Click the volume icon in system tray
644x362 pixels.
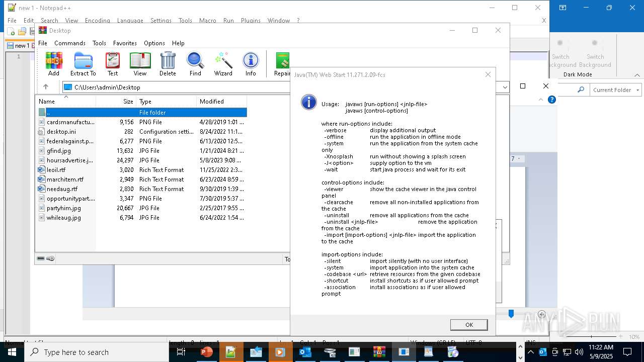(x=579, y=352)
